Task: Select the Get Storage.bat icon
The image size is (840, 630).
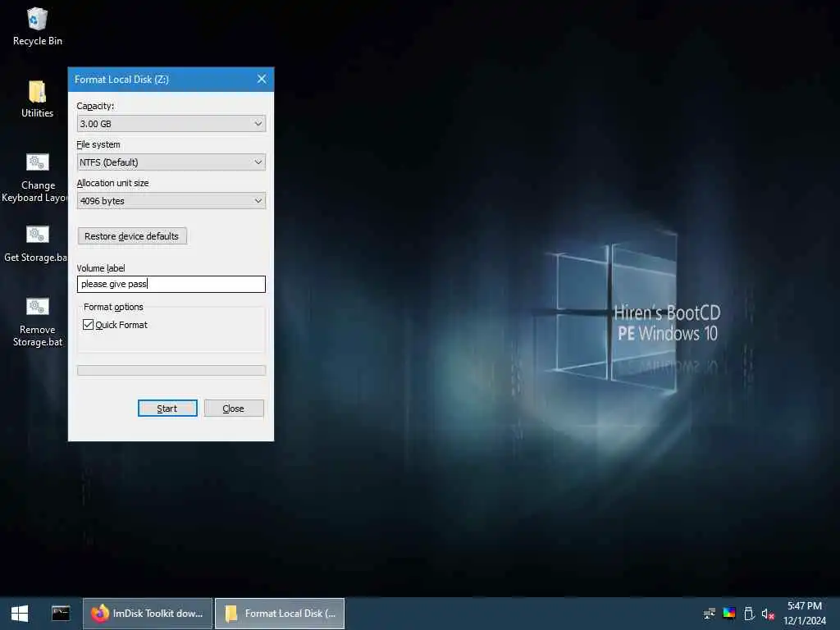Action: tap(35, 244)
